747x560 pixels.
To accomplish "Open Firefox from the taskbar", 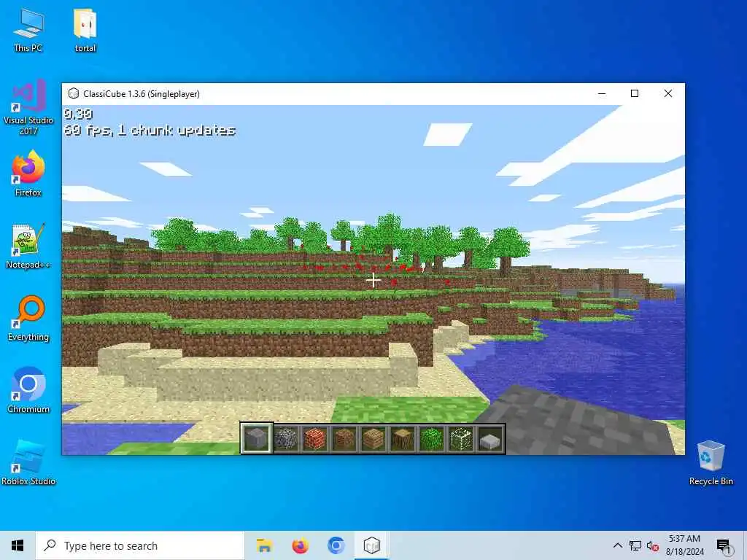I will point(300,545).
